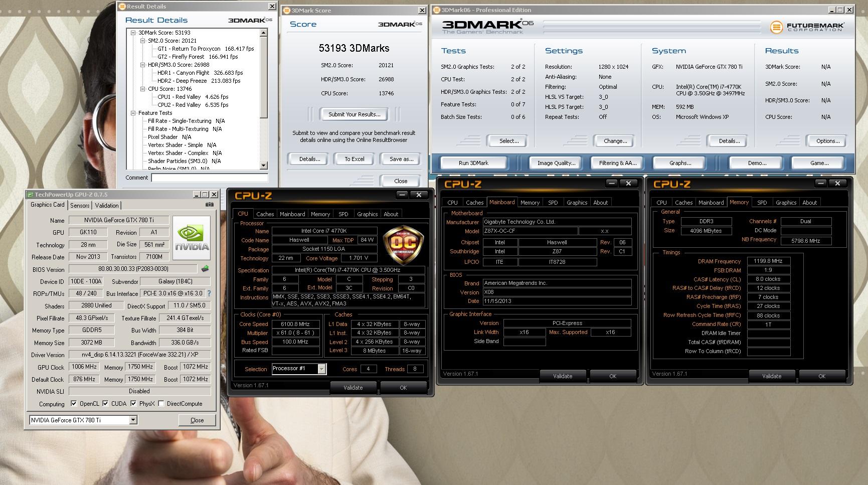Click the To Excel button
The height and width of the screenshot is (485, 868).
coord(355,159)
